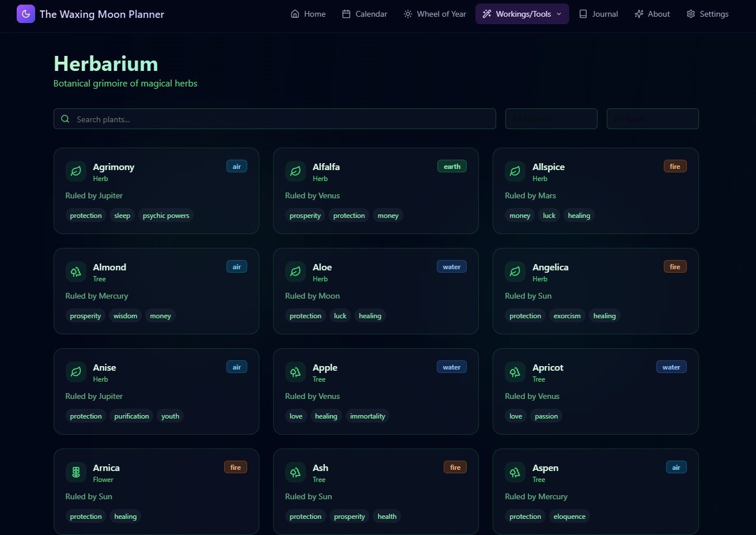Open the All Types dropdown
This screenshot has width=756, height=535.
tap(652, 119)
